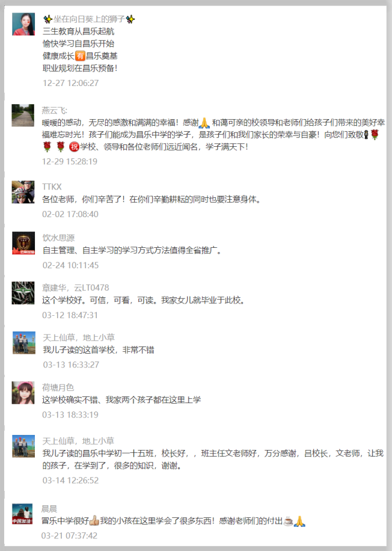The height and width of the screenshot is (551, 392).
Task: Click the red 祝 emoji icon
Action: (74, 147)
